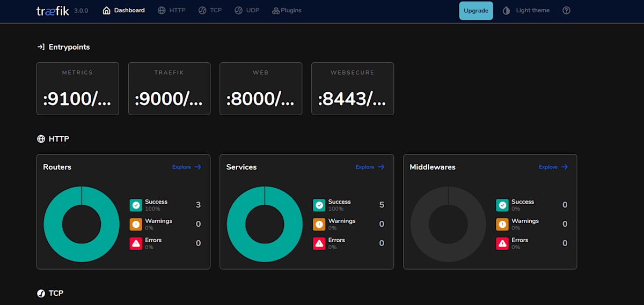
Task: Click the Services Explore arrow icon
Action: coord(382,167)
